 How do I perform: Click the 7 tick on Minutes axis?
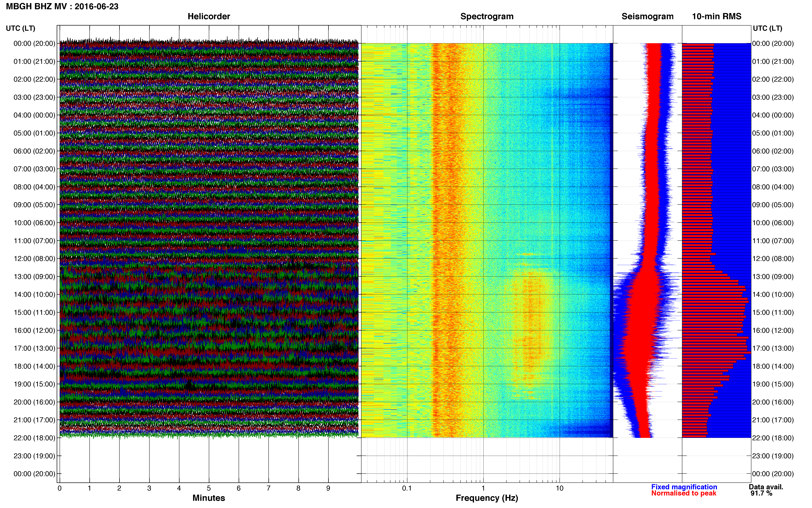[269, 488]
